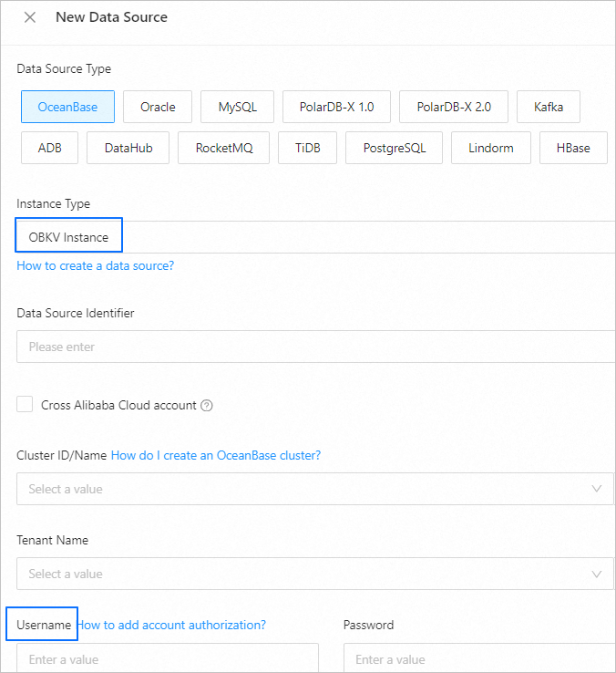The height and width of the screenshot is (673, 616).
Task: Open the How to create a data source link
Action: [x=96, y=265]
